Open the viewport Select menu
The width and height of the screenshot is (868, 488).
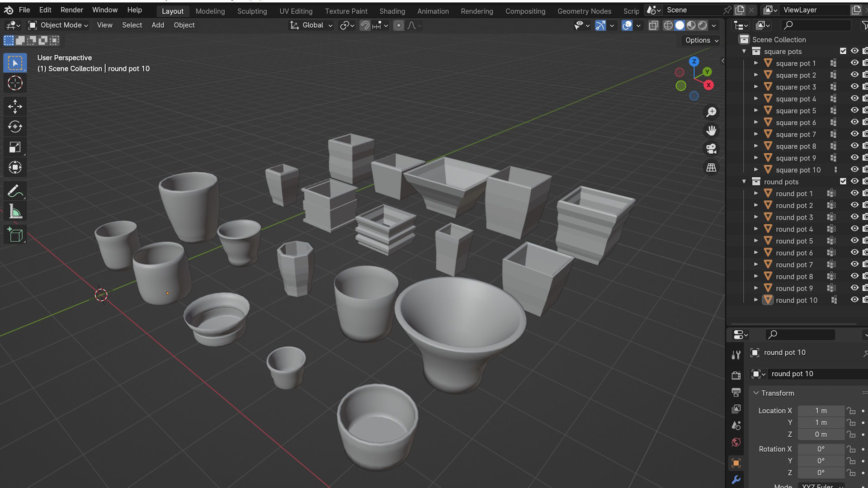pyautogui.click(x=132, y=25)
